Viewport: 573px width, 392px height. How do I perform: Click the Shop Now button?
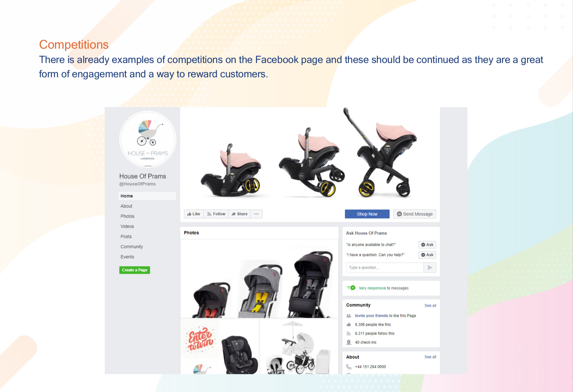367,214
